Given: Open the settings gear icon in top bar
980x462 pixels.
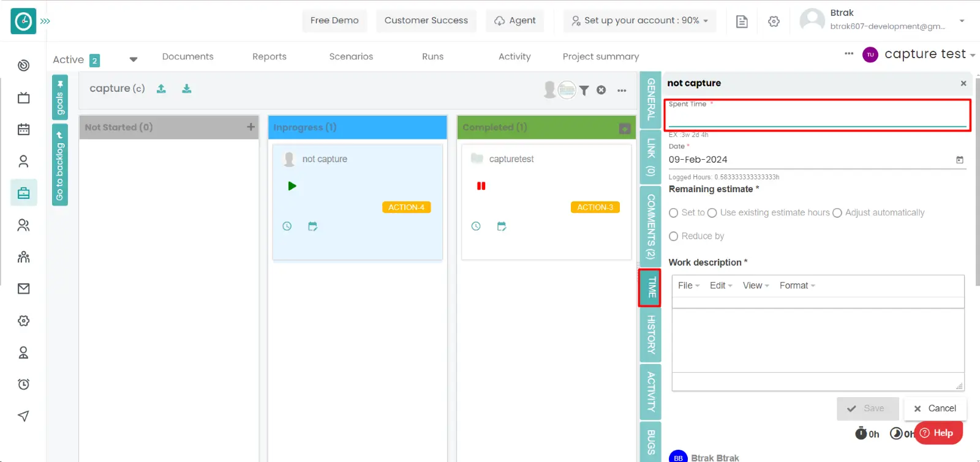Looking at the screenshot, I should (774, 21).
